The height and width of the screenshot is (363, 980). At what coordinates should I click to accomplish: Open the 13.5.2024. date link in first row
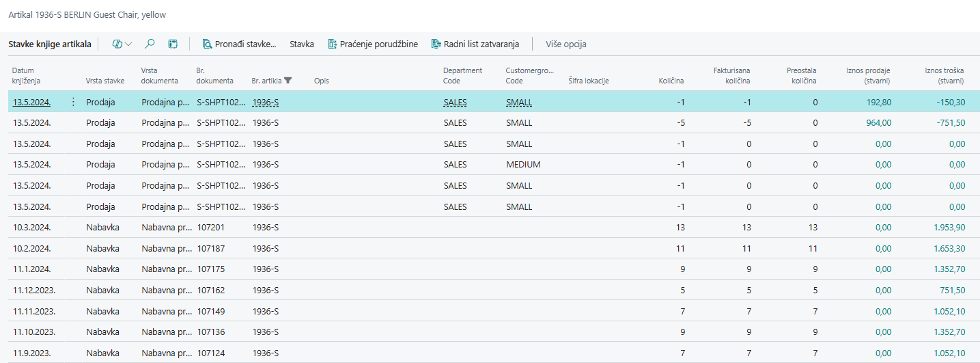[x=31, y=103]
